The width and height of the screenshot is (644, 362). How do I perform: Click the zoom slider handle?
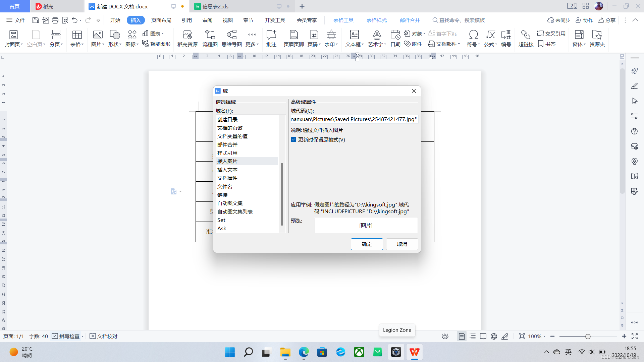pyautogui.click(x=588, y=336)
